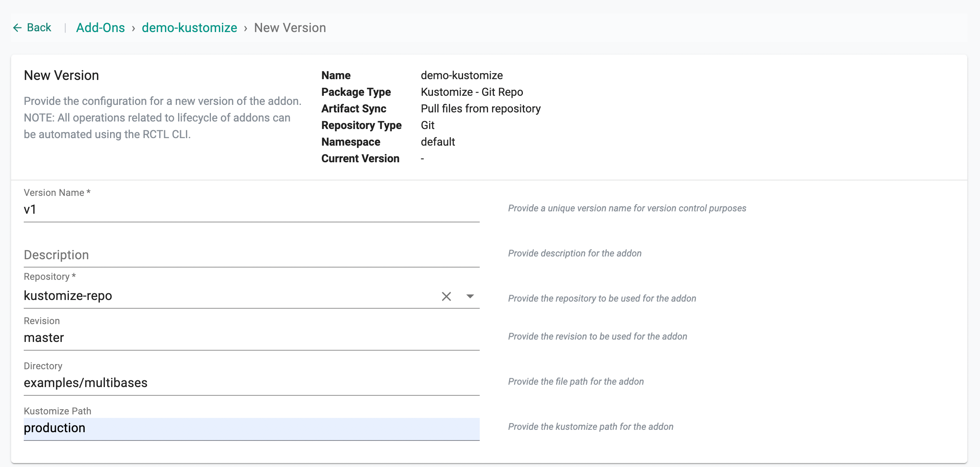The image size is (980, 467).
Task: Select the Kustomize Path production field
Action: point(251,428)
